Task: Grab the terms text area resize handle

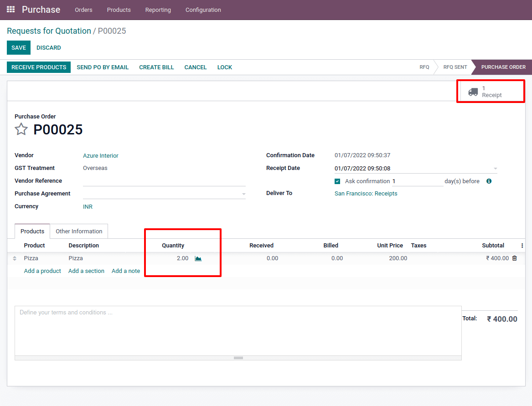Action: [x=238, y=358]
